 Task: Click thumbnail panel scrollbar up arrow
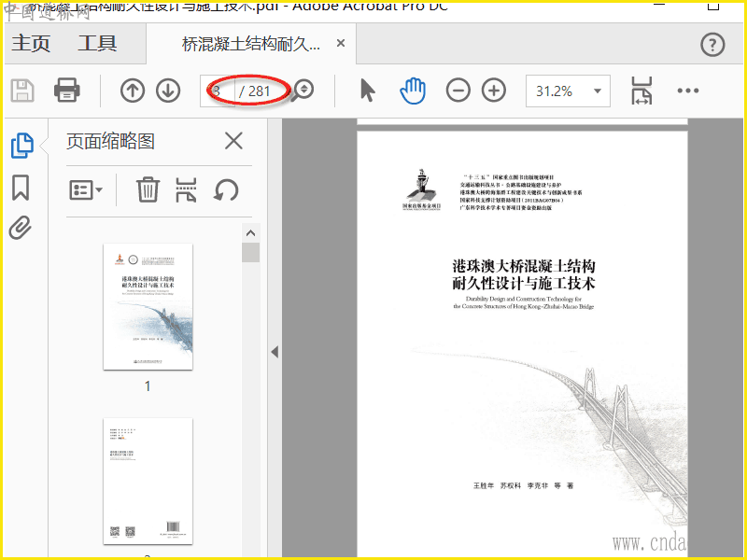click(x=250, y=232)
